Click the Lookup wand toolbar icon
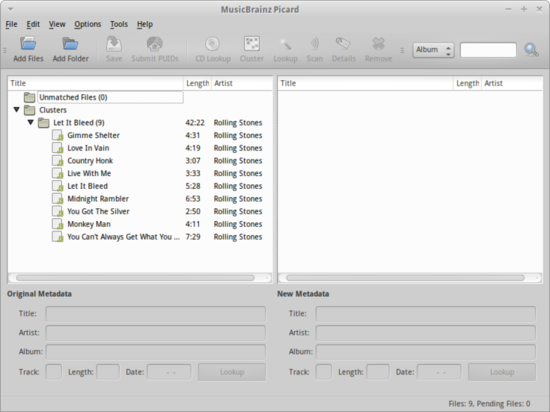 pyautogui.click(x=286, y=44)
